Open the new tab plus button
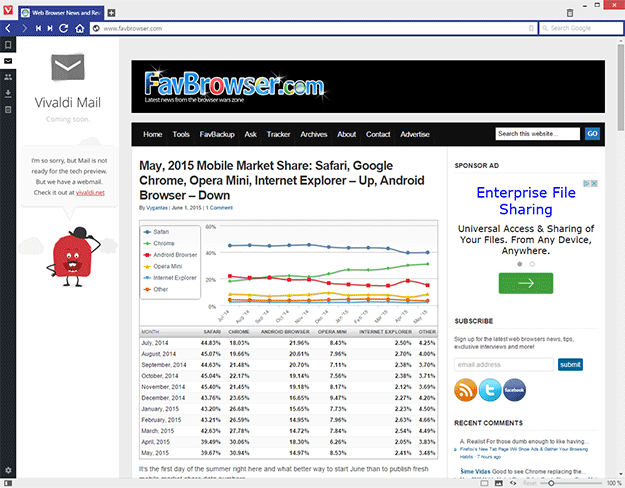This screenshot has height=488, width=625. pyautogui.click(x=111, y=12)
